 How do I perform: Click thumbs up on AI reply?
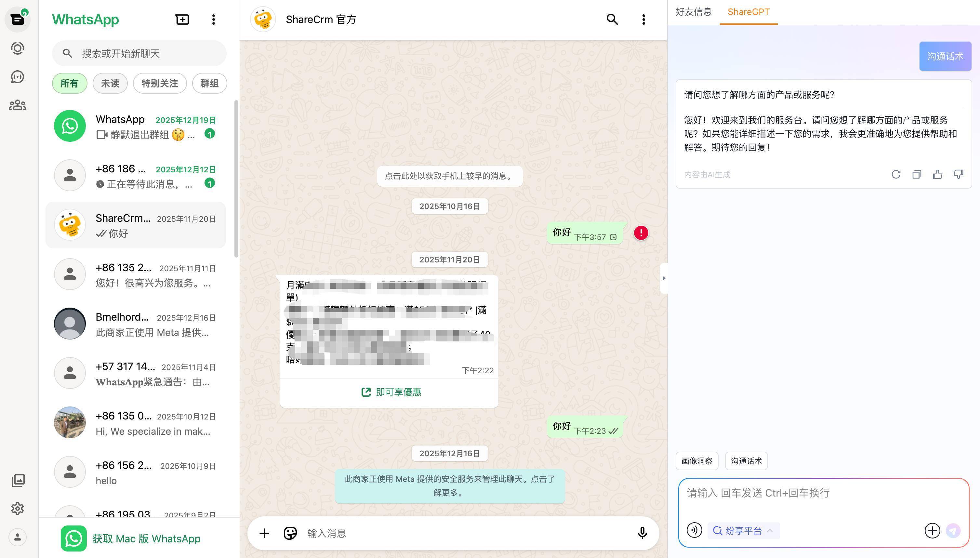coord(937,175)
